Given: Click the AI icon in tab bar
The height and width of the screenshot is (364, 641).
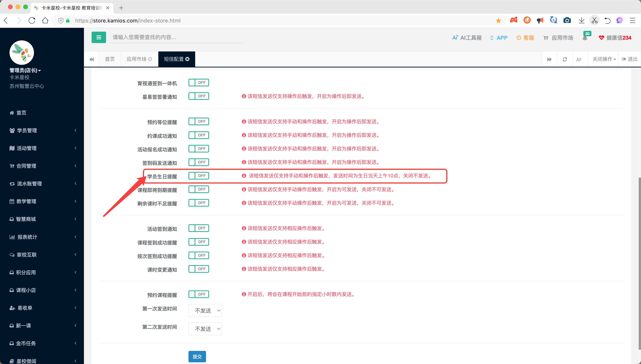Looking at the screenshot, I should tap(579, 59).
